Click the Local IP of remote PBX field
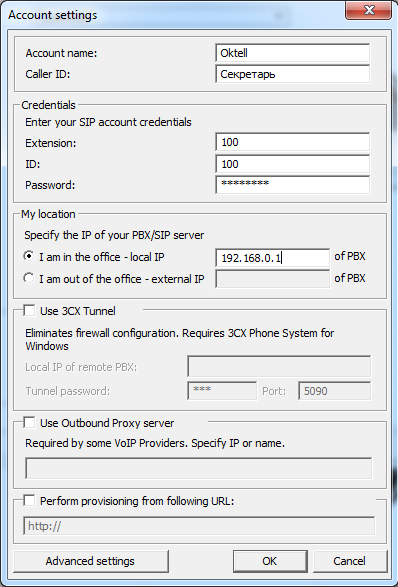The width and height of the screenshot is (398, 587). click(279, 366)
